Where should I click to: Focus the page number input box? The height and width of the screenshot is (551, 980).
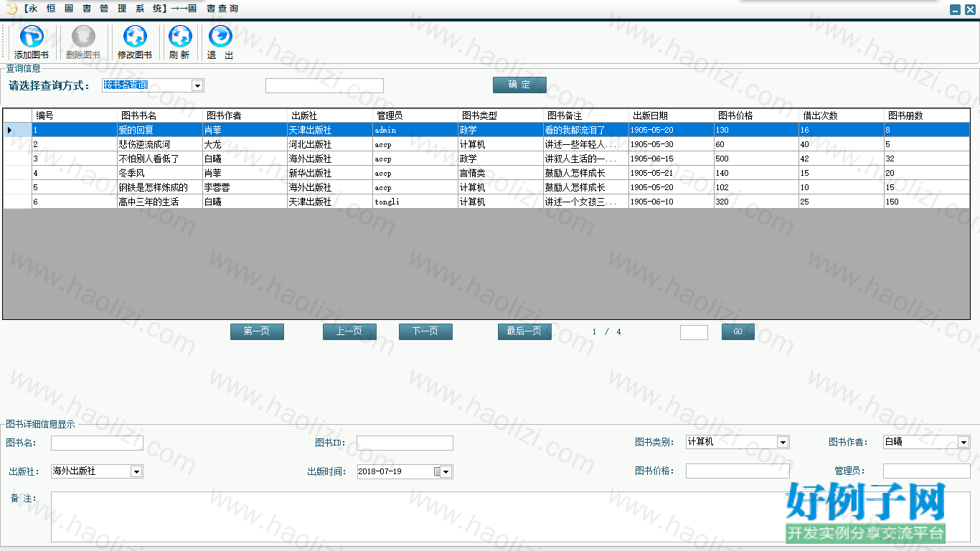(x=694, y=332)
